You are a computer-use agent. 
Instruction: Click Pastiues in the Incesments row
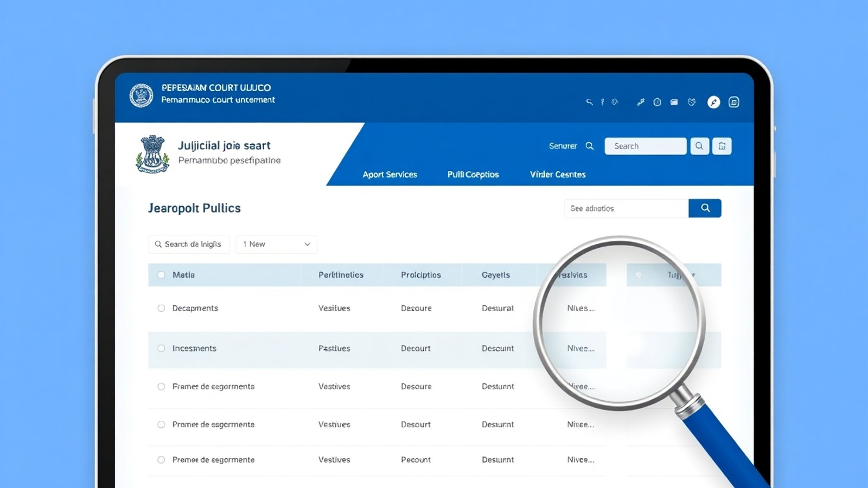click(x=334, y=348)
